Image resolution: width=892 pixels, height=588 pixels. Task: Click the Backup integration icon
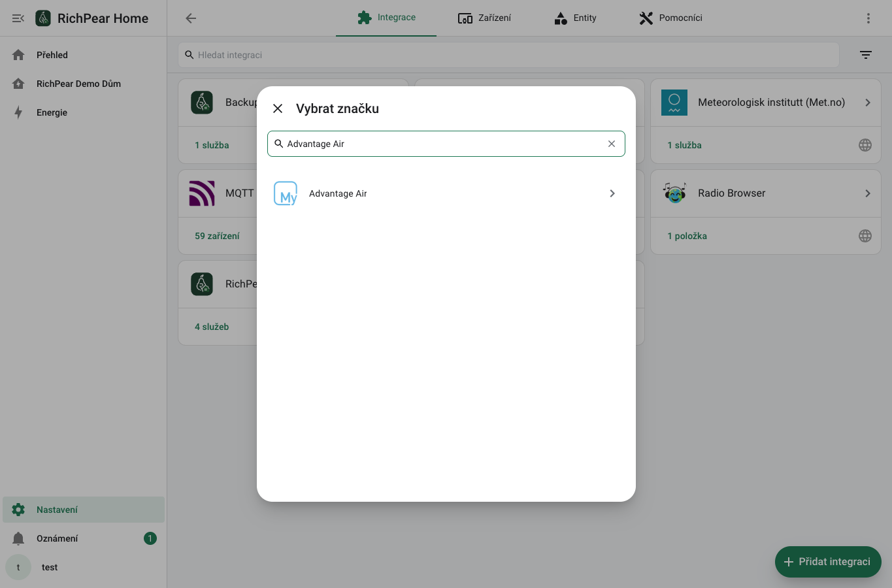[202, 103]
